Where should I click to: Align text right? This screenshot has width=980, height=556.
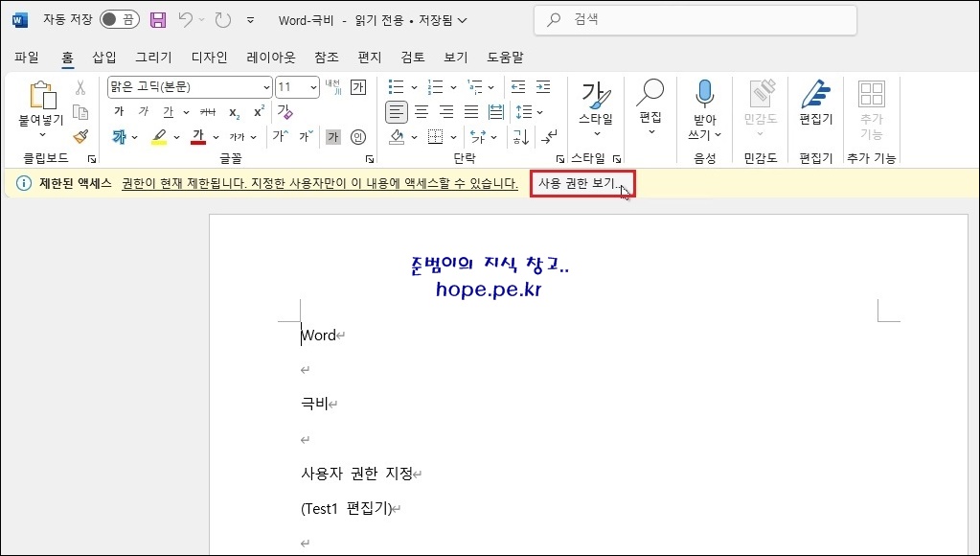click(446, 112)
